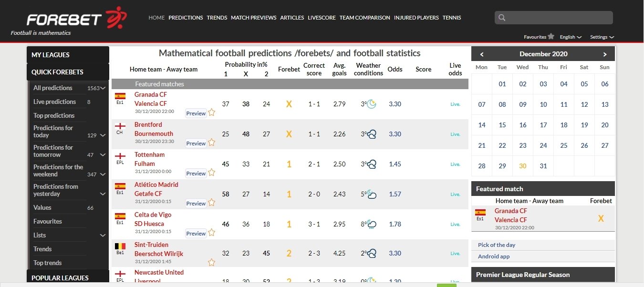644x287 pixels.
Task: Click the Favourites star icon in header
Action: (x=551, y=36)
